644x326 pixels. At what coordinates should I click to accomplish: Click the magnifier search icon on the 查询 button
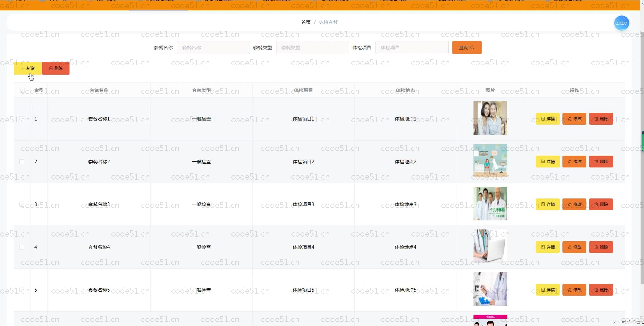(473, 47)
